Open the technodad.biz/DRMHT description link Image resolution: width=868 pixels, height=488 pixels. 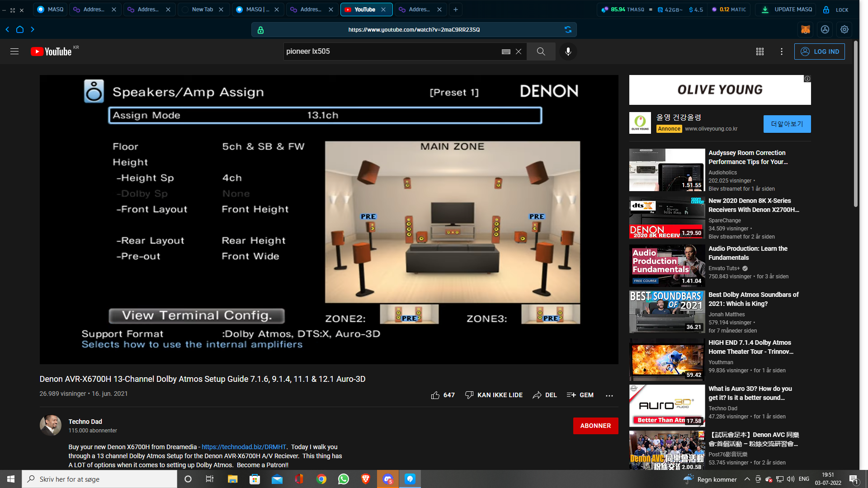point(244,447)
